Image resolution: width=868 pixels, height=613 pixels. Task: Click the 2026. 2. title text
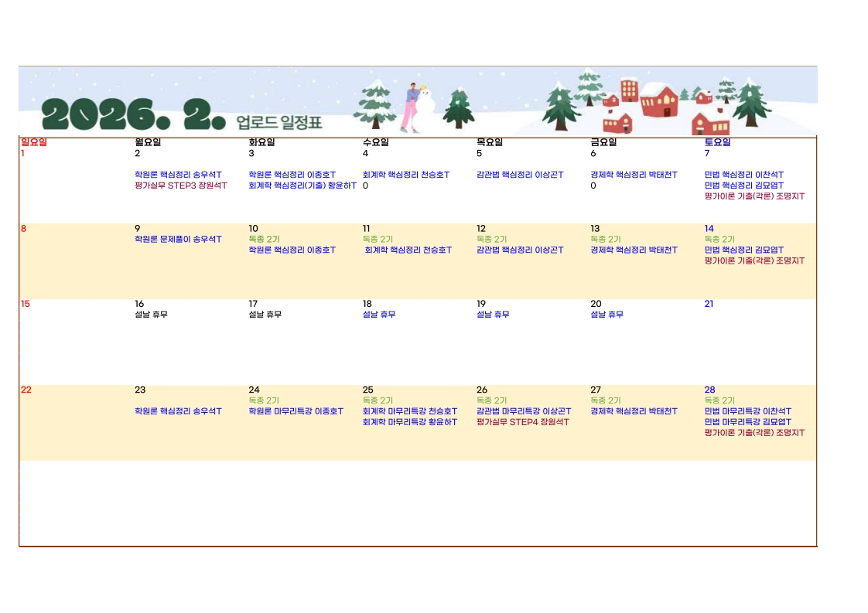133,116
